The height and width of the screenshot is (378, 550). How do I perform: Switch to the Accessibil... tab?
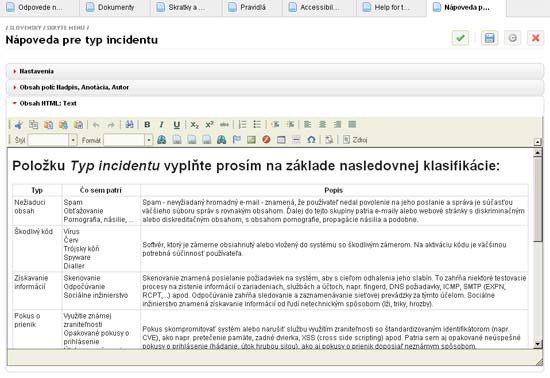point(319,7)
